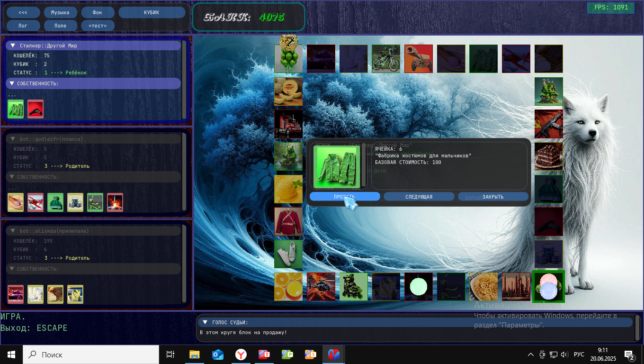Toggle the Музыка button
This screenshot has height=364, width=644.
click(61, 12)
